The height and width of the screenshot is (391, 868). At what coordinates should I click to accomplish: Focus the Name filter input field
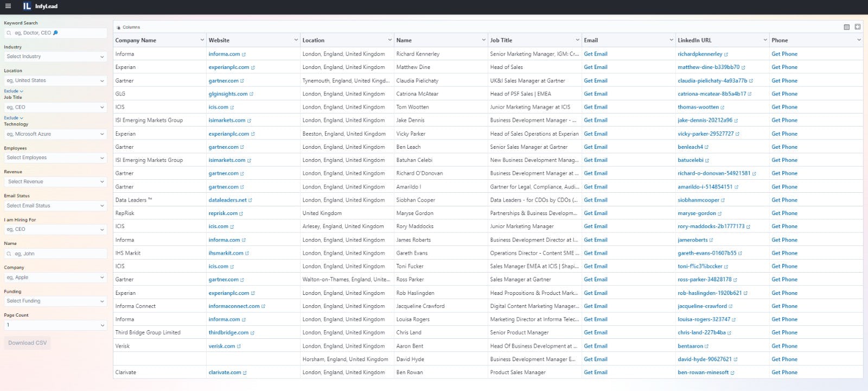[x=55, y=254]
